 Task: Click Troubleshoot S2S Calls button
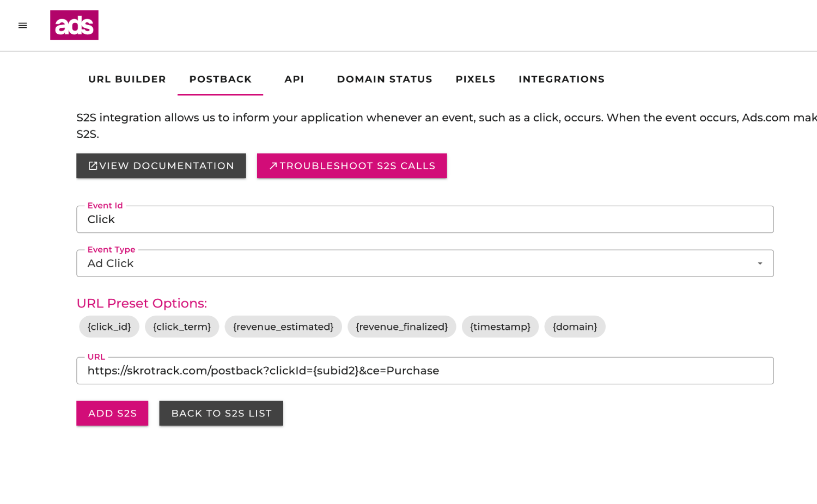pos(352,165)
